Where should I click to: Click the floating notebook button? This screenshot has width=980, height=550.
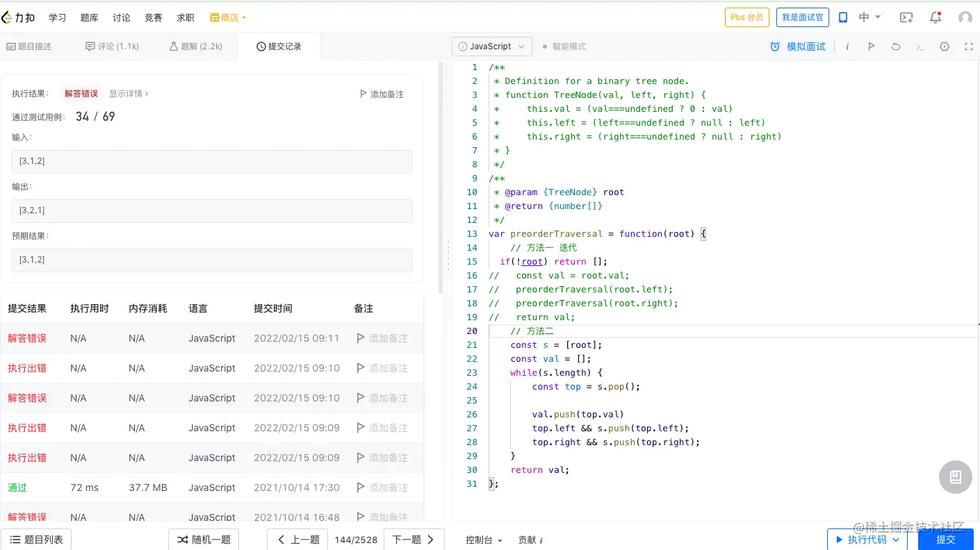(956, 477)
